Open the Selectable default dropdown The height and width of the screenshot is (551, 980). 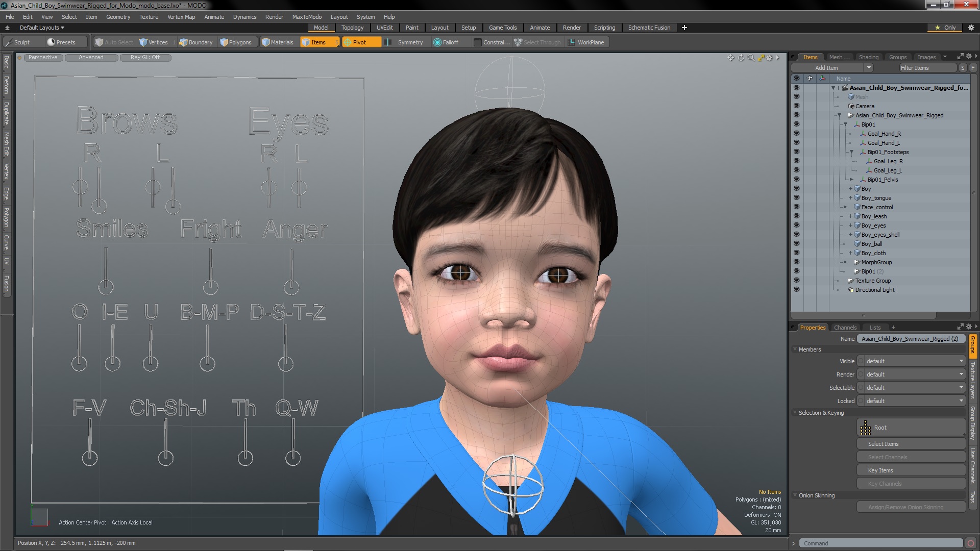point(911,388)
